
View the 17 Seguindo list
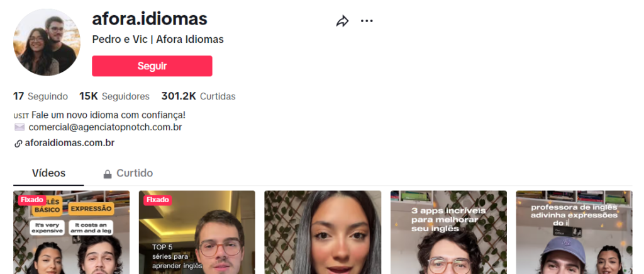(41, 96)
